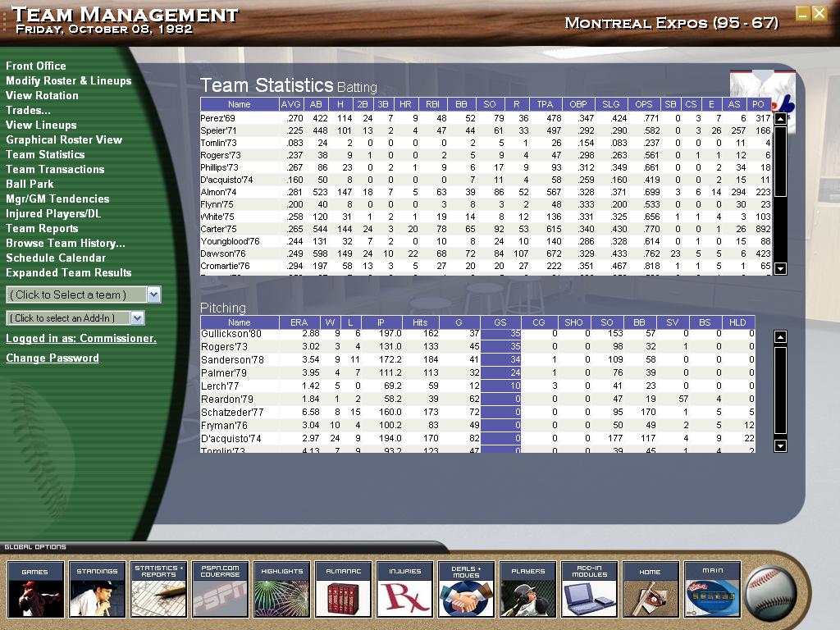Open Schedule Calendar
This screenshot has height=630, width=840.
[57, 258]
